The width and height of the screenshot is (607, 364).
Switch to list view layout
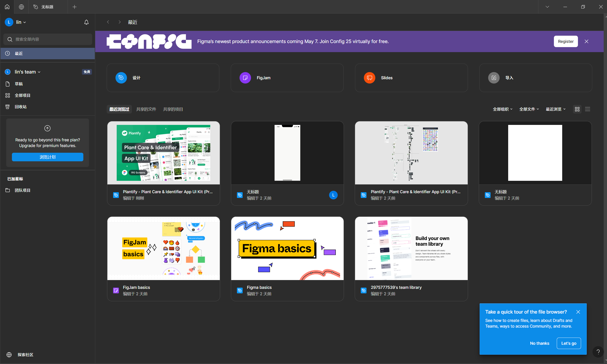pos(587,109)
